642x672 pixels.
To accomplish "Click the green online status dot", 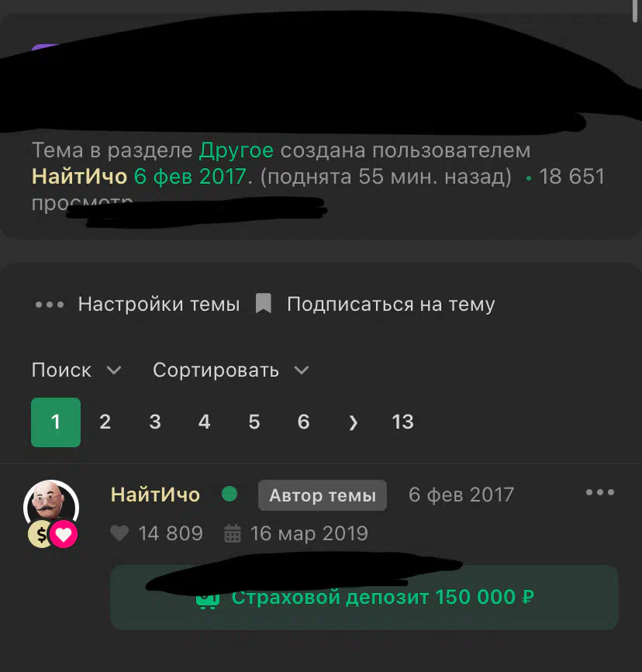I will tap(230, 495).
